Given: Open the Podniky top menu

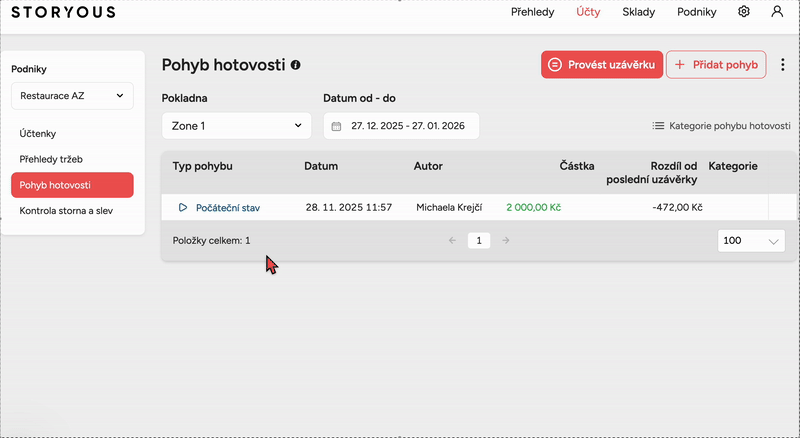Looking at the screenshot, I should pos(696,12).
